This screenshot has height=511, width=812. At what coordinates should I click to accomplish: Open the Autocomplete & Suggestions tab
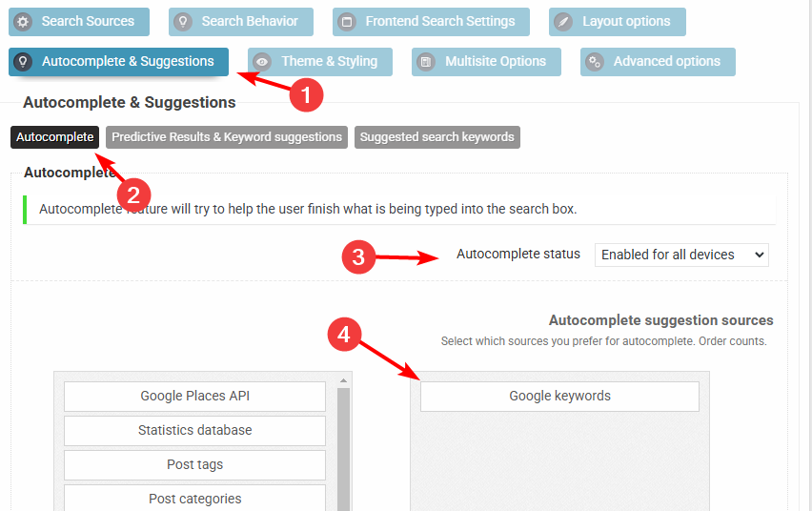point(118,62)
